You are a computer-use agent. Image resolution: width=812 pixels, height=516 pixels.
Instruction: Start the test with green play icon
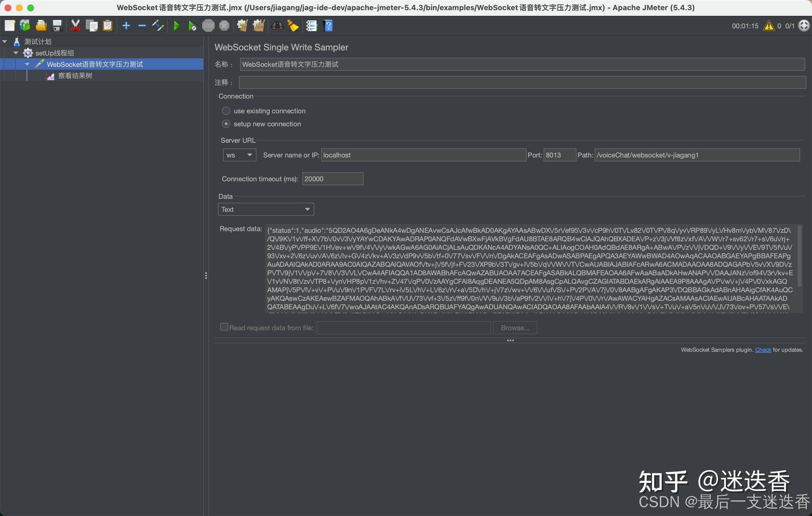point(176,26)
